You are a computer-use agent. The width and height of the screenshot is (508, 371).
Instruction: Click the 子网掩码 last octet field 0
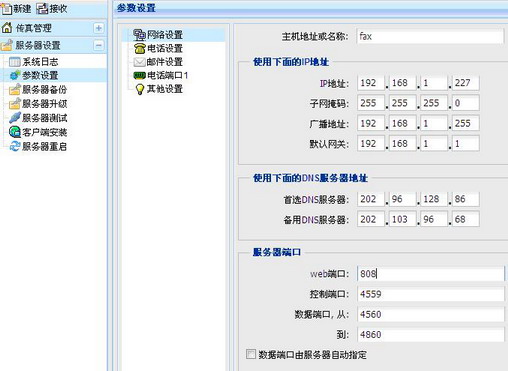click(x=465, y=103)
